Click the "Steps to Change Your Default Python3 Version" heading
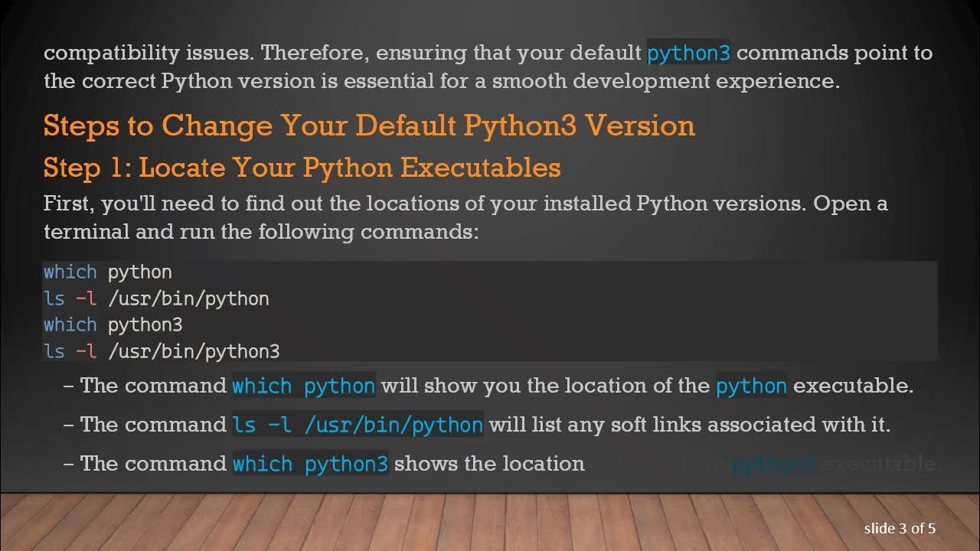980x551 pixels. click(369, 126)
